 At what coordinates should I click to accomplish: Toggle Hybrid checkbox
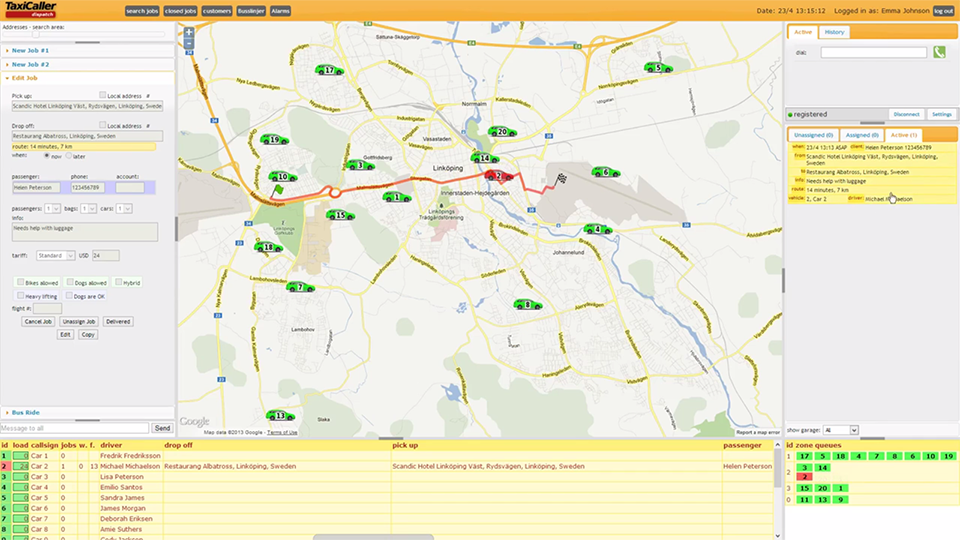click(x=118, y=282)
